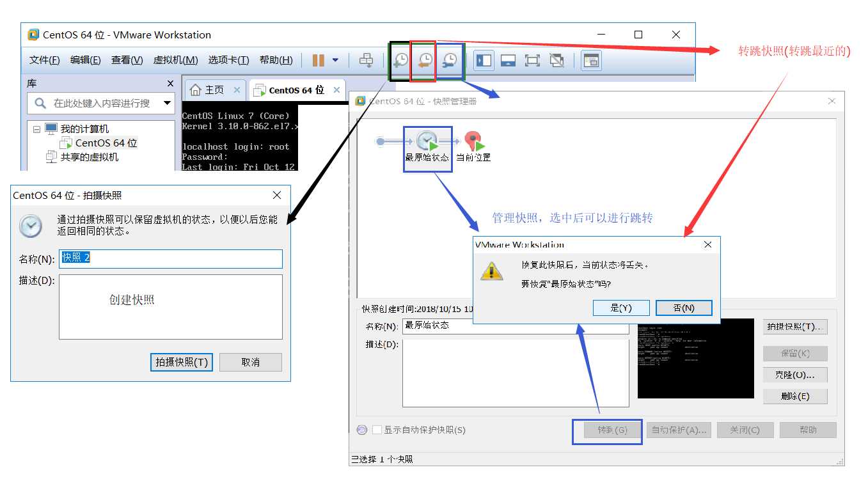
Task: Click the revert to snapshot icon
Action: [x=425, y=60]
